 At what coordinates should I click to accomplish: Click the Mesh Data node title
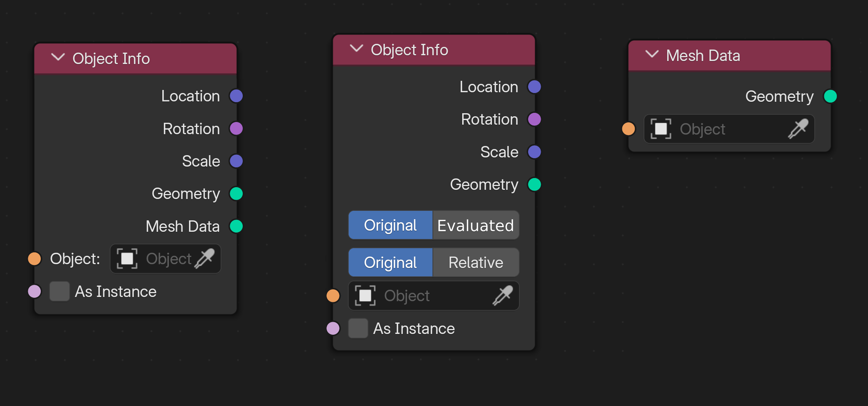[703, 56]
